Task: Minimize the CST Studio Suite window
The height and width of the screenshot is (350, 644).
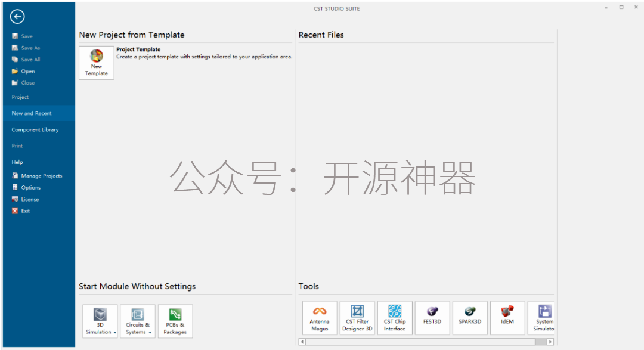Action: point(606,7)
